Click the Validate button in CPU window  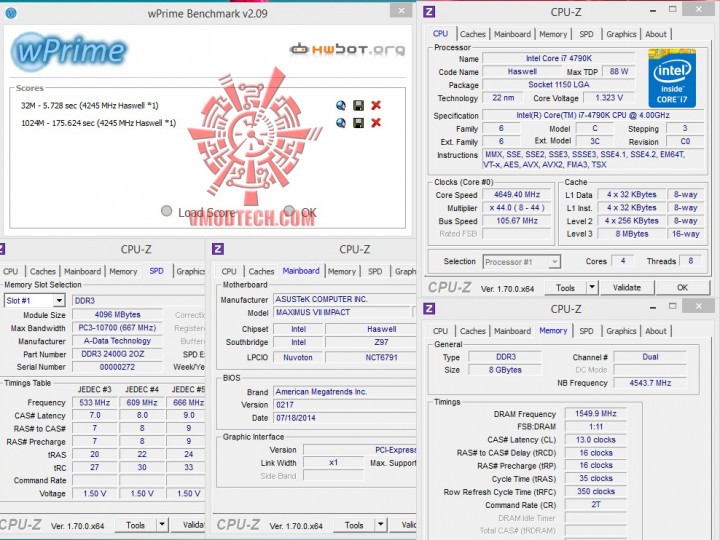627,288
